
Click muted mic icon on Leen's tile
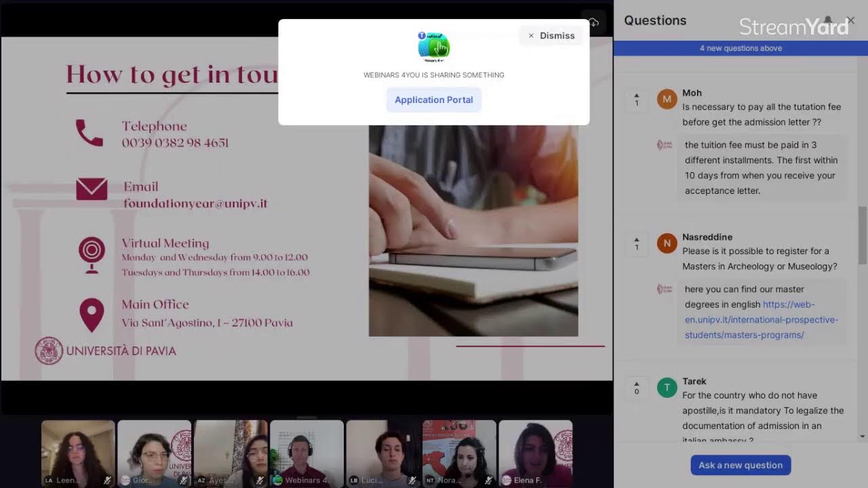(107, 480)
